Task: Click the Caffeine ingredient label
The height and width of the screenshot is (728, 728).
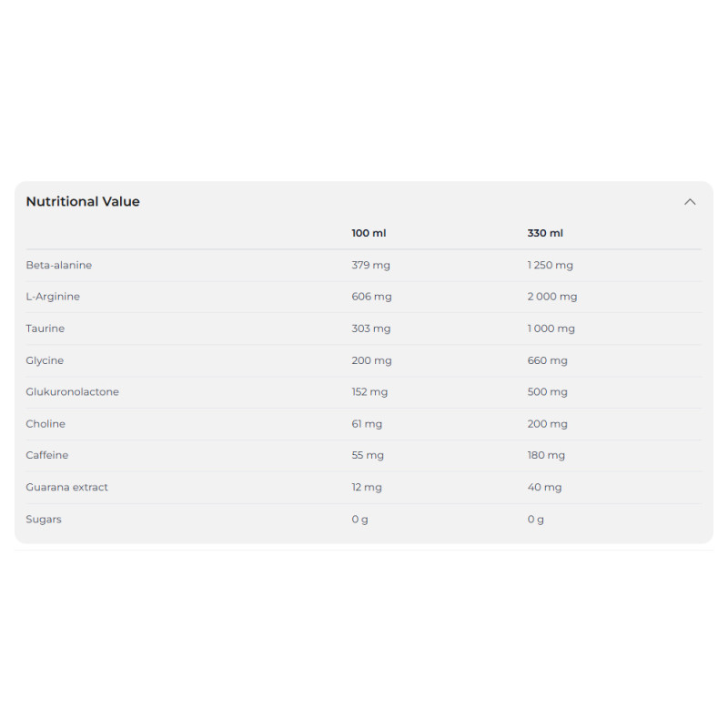Action: [47, 455]
